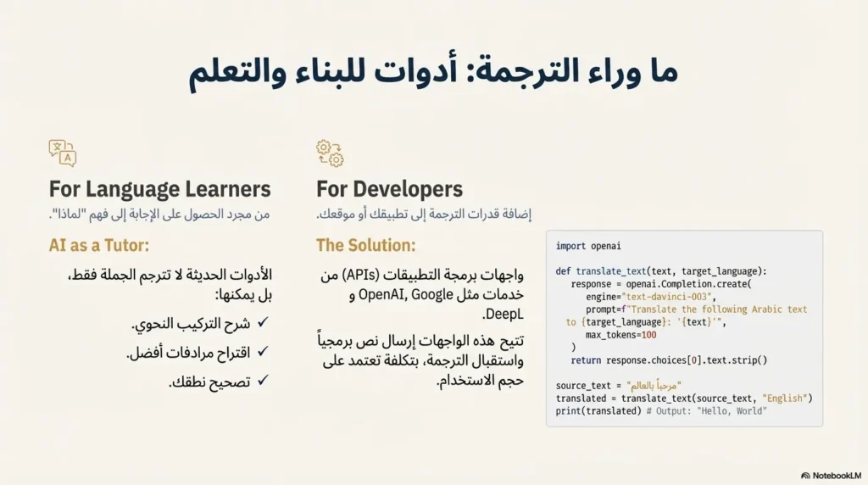
Task: Click the engine="text-davinci-003" code line
Action: coord(651,297)
